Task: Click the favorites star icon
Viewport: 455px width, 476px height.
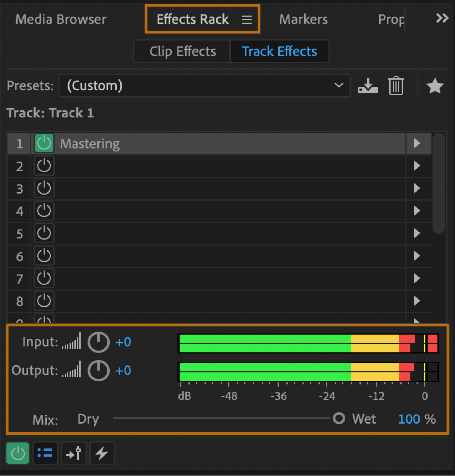Action: point(435,86)
